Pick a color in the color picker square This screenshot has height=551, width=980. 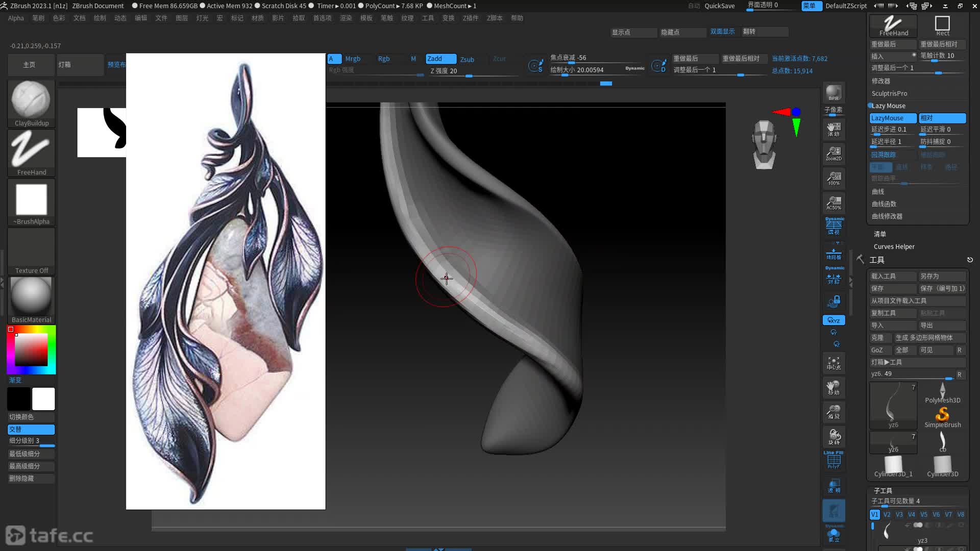[31, 350]
